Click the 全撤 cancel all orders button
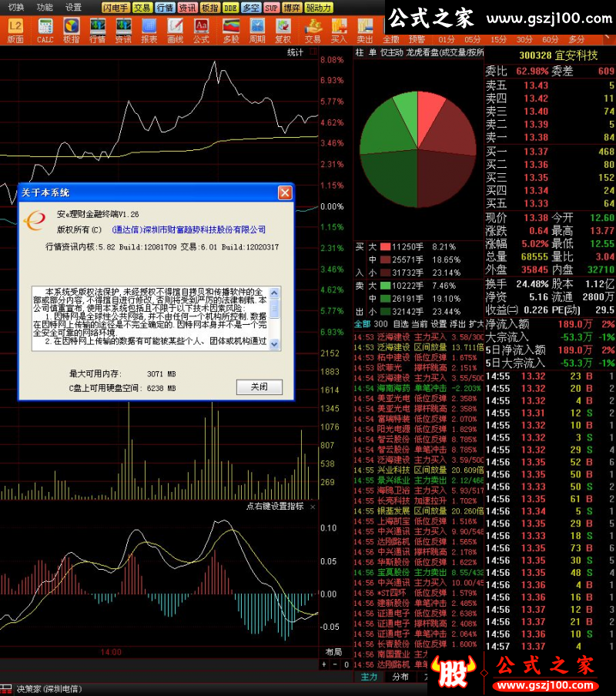Viewport: 616px width, 696px height. [391, 39]
